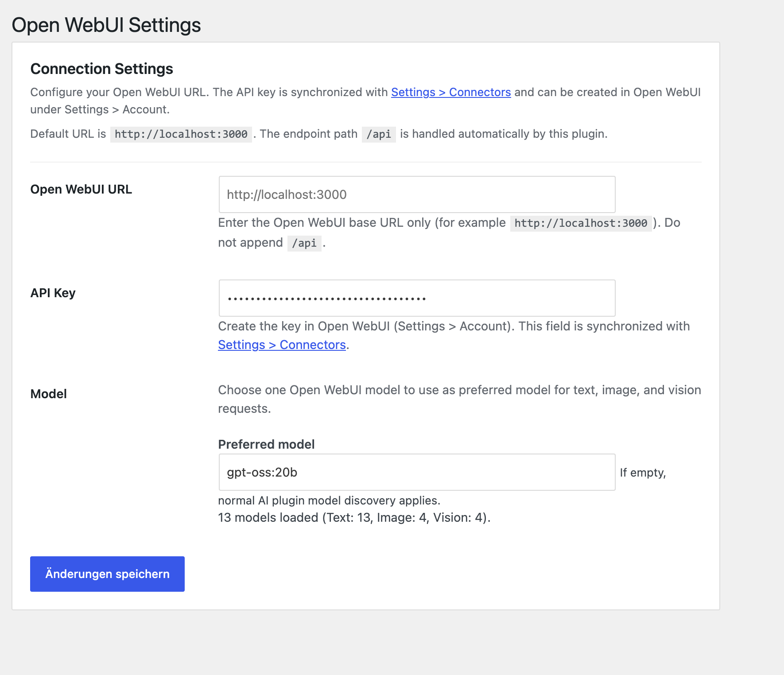Click the Open WebUI Settings page title

106,25
